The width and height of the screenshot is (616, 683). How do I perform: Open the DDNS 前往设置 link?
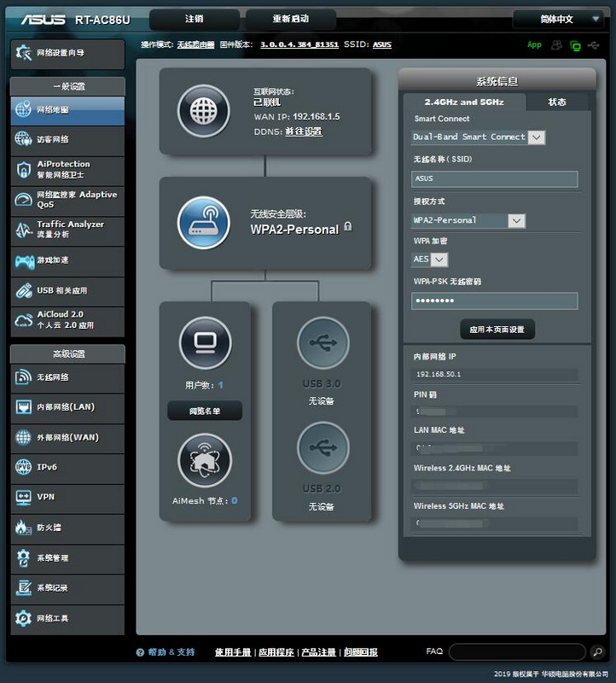pos(304,131)
